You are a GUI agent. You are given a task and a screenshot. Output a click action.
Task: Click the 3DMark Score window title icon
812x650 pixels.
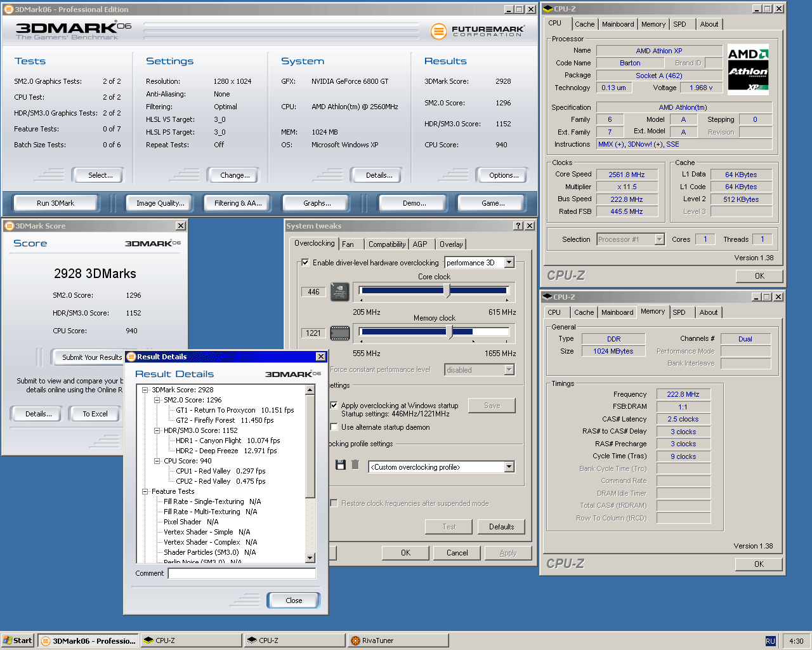9,226
